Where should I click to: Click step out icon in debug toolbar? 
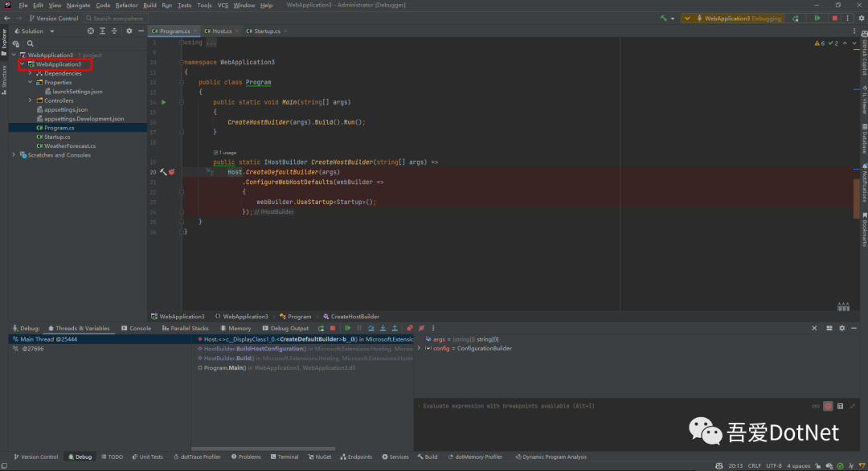coord(395,328)
